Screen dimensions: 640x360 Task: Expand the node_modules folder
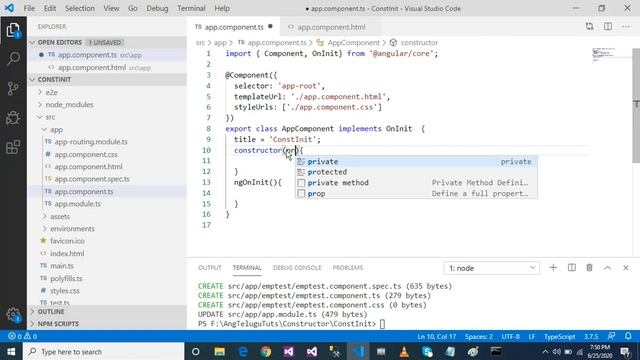pos(107,105)
